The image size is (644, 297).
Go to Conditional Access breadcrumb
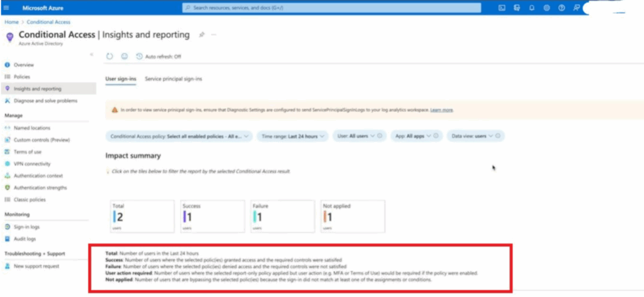(48, 22)
